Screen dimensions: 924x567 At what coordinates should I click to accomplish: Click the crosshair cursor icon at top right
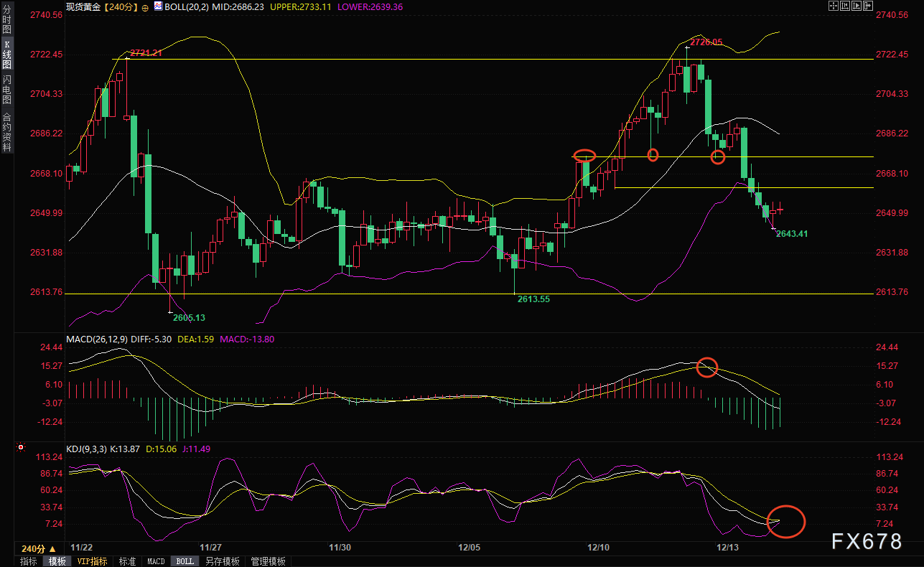[x=834, y=6]
